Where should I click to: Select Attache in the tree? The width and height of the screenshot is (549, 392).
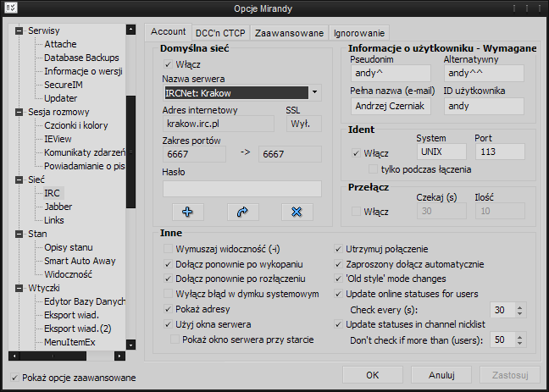click(60, 44)
